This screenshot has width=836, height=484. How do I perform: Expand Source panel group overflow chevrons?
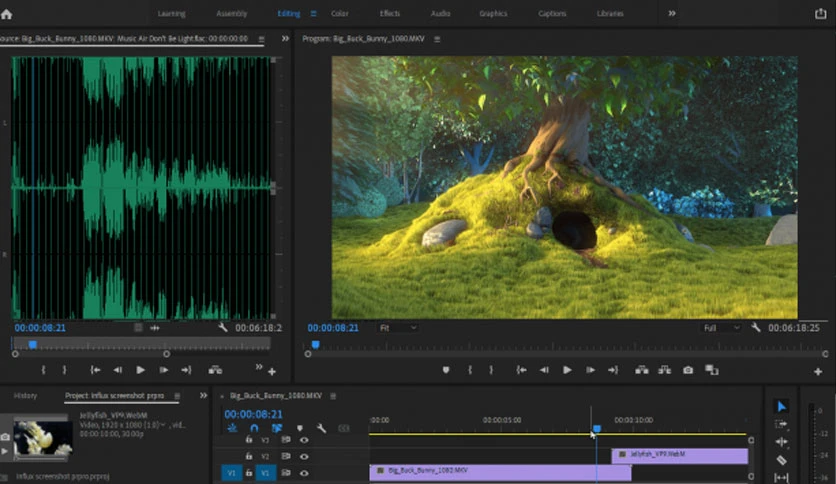click(285, 39)
